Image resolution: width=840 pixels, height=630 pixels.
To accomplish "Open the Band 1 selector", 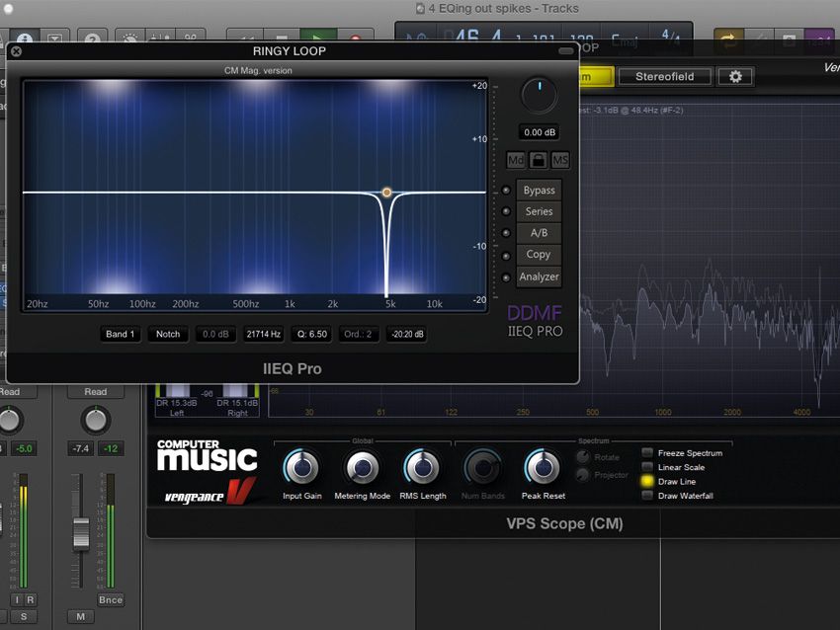I will click(119, 334).
